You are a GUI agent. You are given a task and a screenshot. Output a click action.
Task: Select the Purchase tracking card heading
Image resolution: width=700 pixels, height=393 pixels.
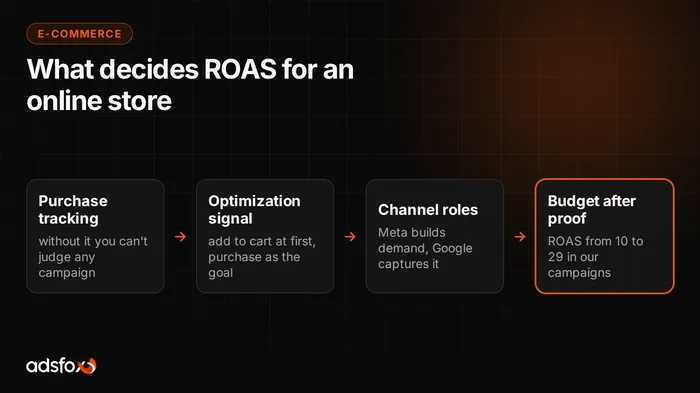(x=73, y=209)
